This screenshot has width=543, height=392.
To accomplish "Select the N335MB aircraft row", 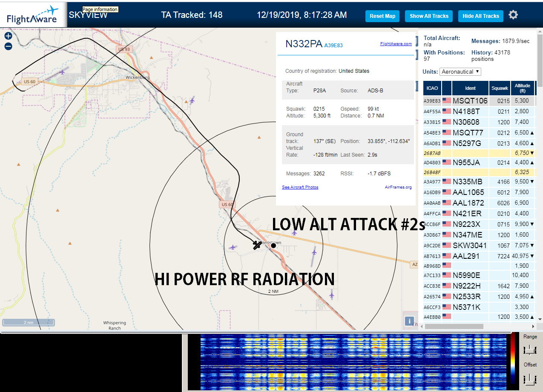I will [479, 181].
